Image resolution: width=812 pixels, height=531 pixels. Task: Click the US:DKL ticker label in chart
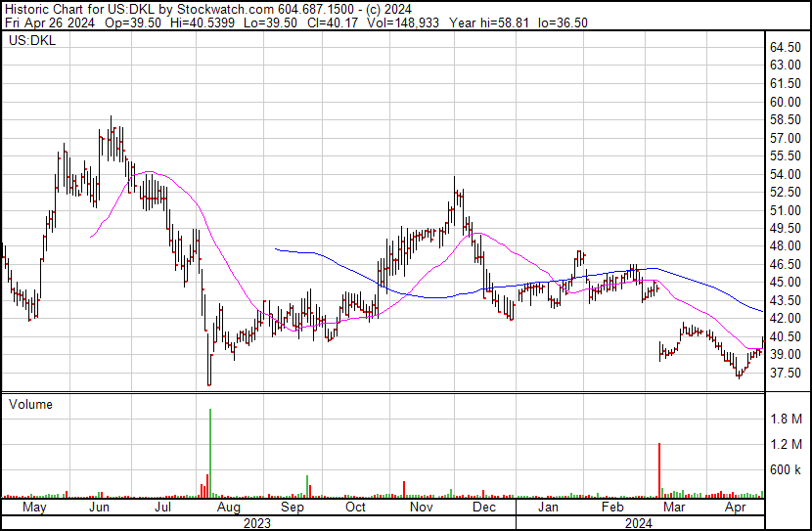(x=32, y=40)
